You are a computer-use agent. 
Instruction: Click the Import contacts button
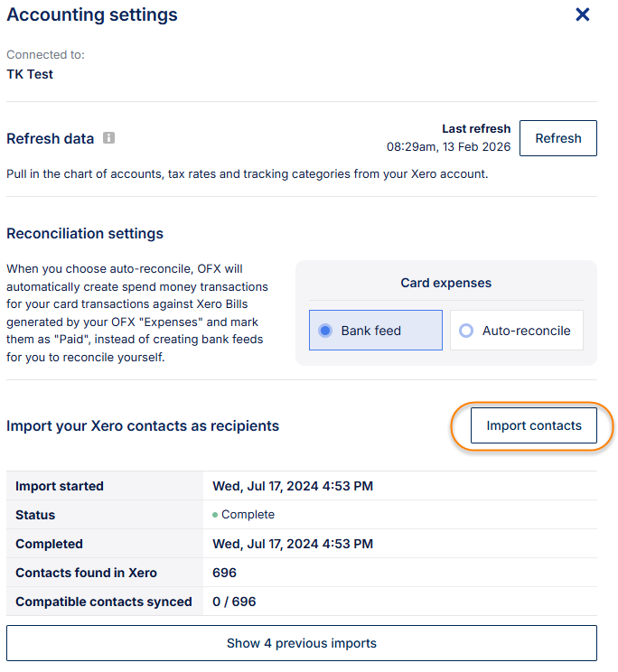click(x=533, y=425)
